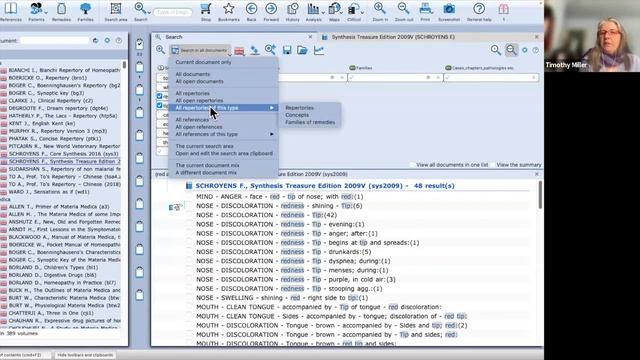Viewport: 640px width, 360px height.
Task: Click the magnifier-plus icon in Search toolbar
Action: (270, 50)
